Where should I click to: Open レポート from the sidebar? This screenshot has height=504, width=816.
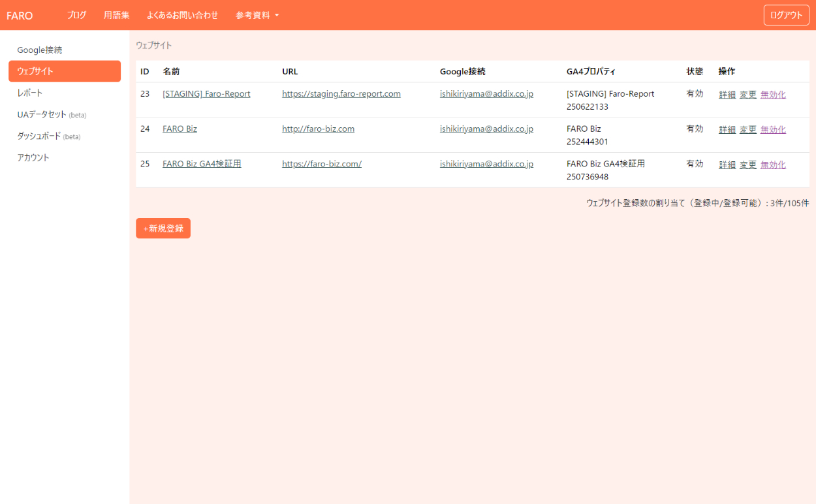(30, 93)
